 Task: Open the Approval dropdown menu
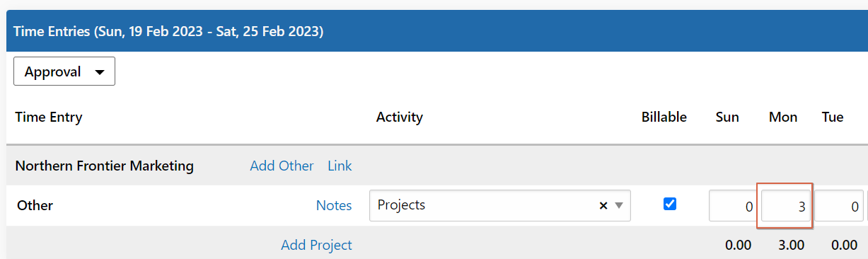pyautogui.click(x=64, y=71)
